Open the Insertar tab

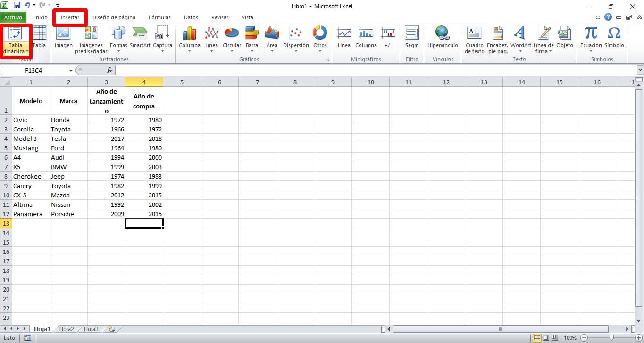click(70, 17)
